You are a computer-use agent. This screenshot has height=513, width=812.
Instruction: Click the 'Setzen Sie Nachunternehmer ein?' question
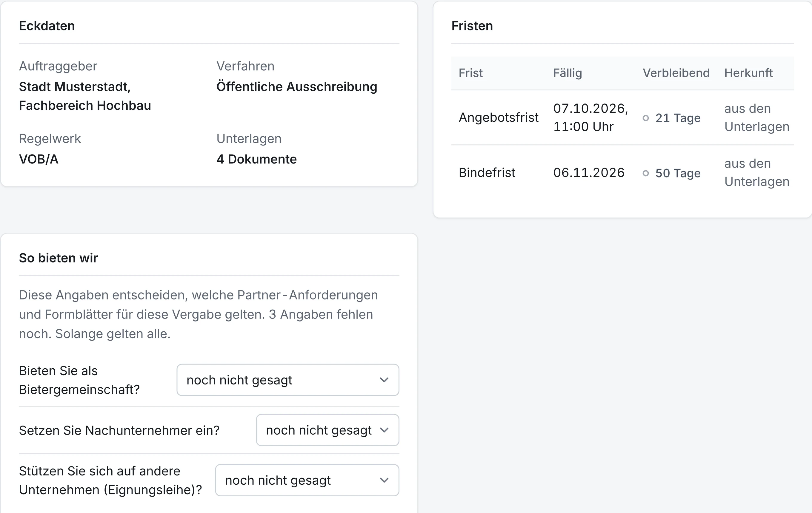(119, 430)
